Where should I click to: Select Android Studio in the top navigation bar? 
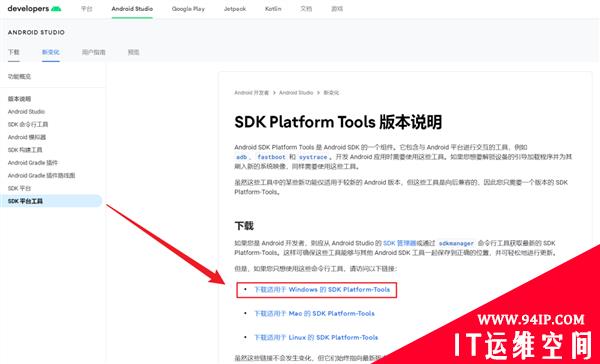pyautogui.click(x=132, y=8)
